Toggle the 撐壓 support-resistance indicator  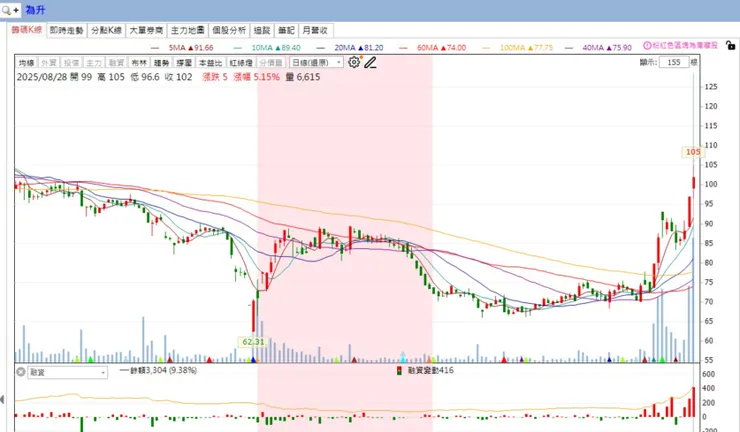[184, 63]
